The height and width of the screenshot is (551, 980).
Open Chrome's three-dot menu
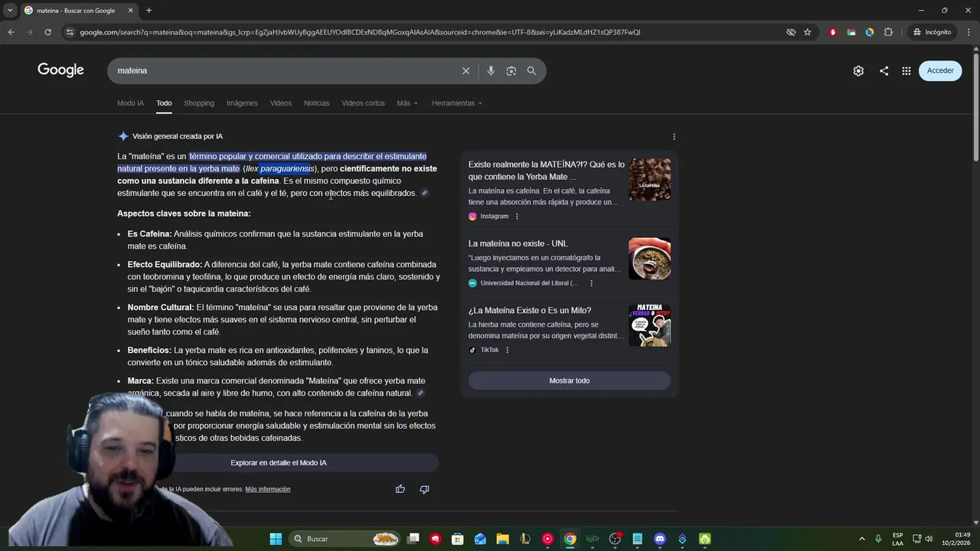969,32
